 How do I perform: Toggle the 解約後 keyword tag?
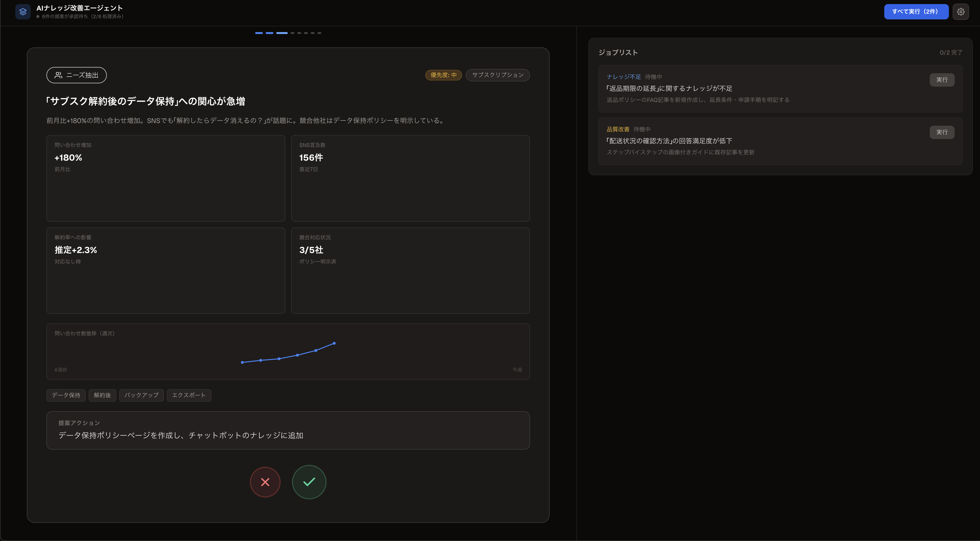[x=102, y=395]
